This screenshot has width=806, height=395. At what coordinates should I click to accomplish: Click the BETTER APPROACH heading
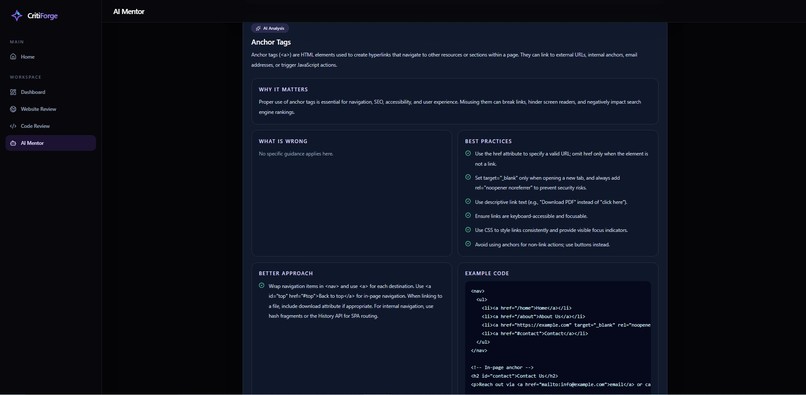(286, 273)
